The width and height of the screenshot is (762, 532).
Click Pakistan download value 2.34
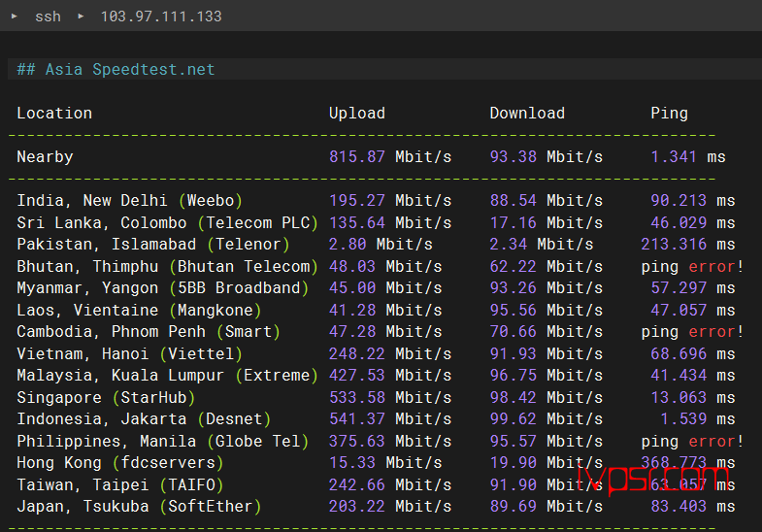tap(509, 245)
